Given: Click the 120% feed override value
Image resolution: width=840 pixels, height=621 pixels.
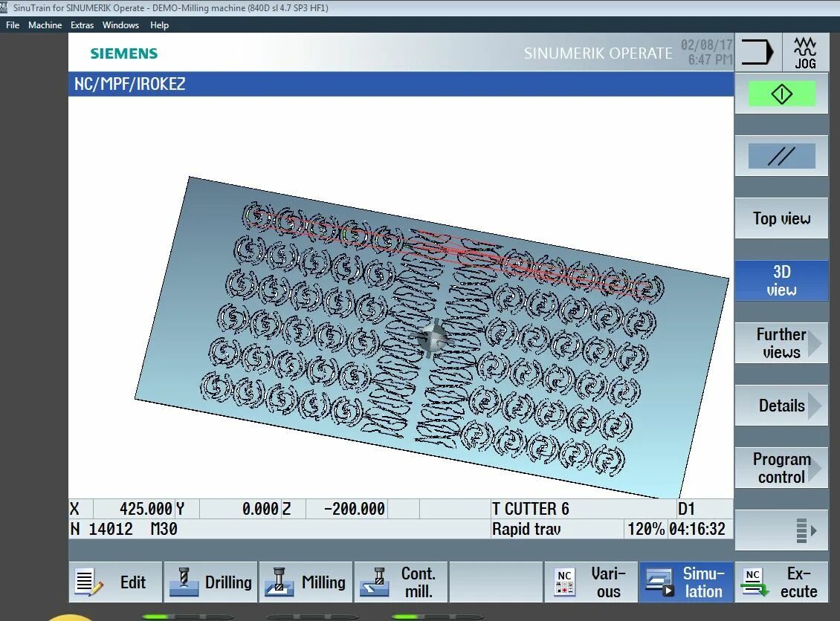Looking at the screenshot, I should click(x=645, y=529).
